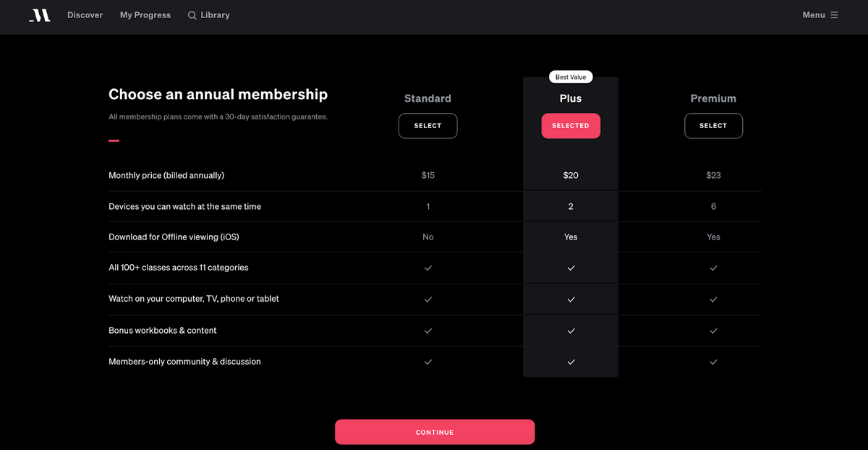Click the Standard checkmark for Members-only community
Screen dimensions: 868x450
coord(427,362)
